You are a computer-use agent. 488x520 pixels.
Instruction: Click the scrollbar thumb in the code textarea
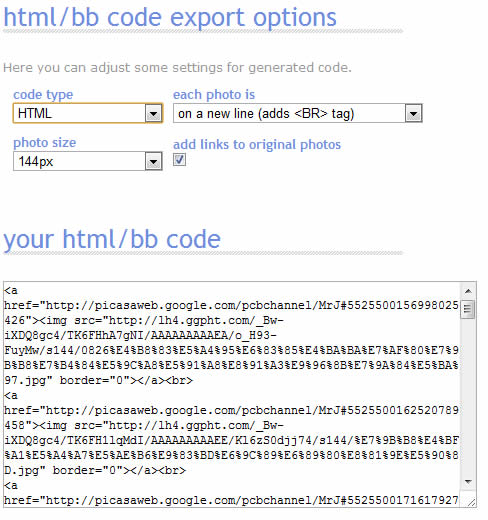468,310
